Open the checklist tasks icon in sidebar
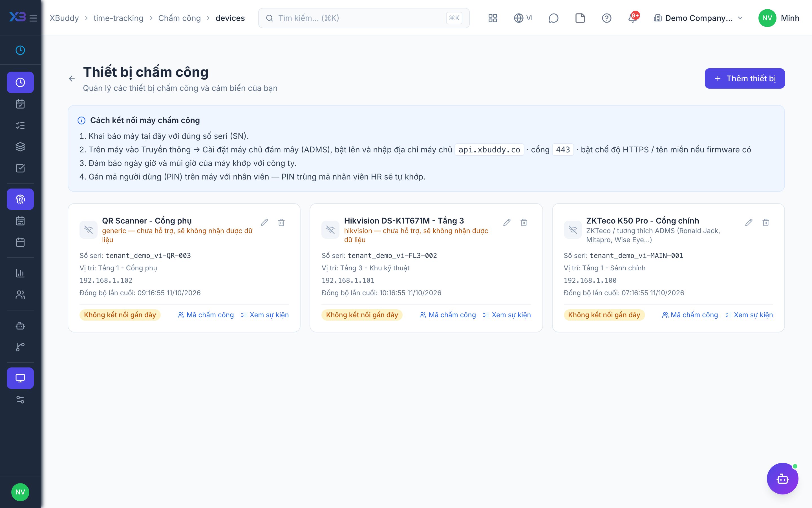 coord(20,125)
